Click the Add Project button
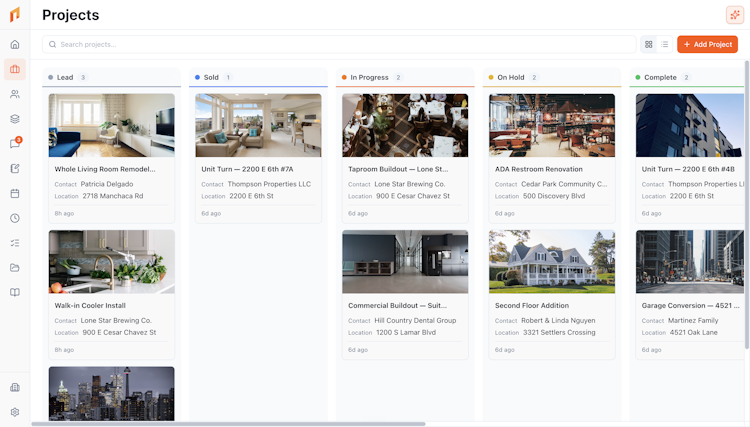The height and width of the screenshot is (427, 750). point(707,44)
